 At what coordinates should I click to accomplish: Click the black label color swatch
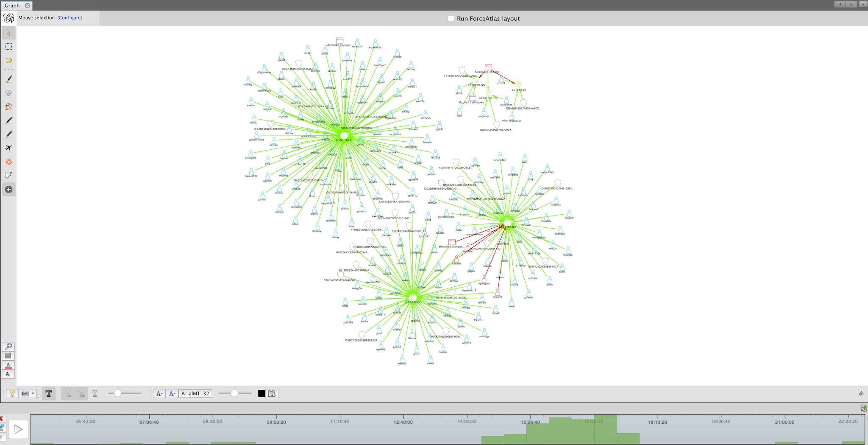pos(261,393)
